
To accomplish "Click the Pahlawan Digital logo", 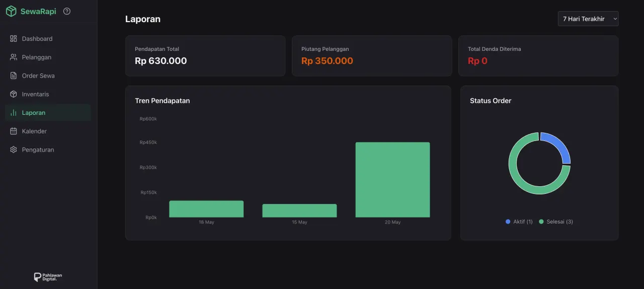I will coord(48,277).
